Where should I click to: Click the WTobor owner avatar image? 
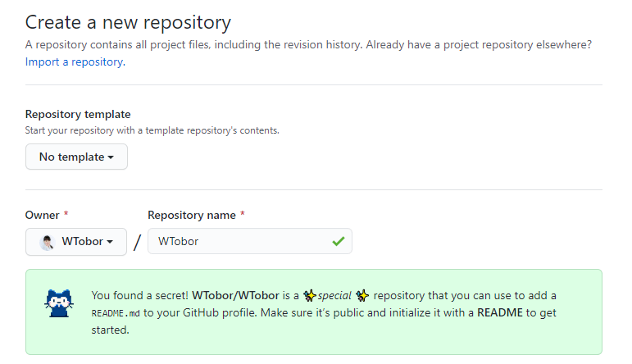point(48,242)
